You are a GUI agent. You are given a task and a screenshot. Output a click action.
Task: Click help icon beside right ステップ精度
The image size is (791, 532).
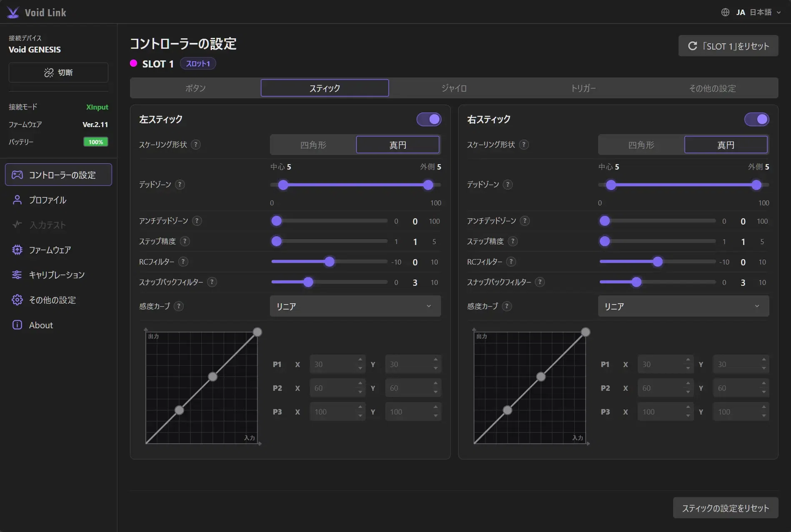[513, 241]
